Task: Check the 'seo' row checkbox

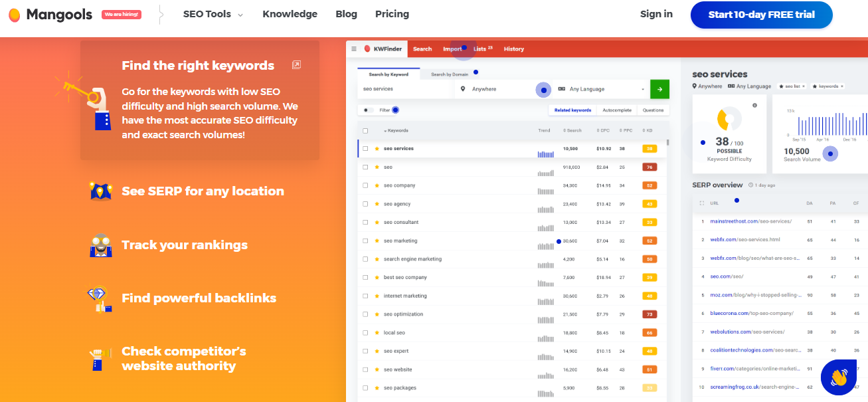Action: pos(365,167)
